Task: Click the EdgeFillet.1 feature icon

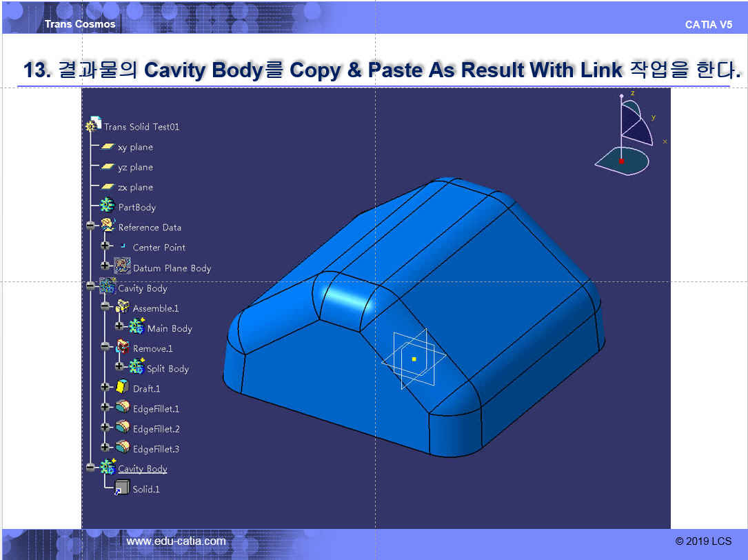Action: pos(123,407)
